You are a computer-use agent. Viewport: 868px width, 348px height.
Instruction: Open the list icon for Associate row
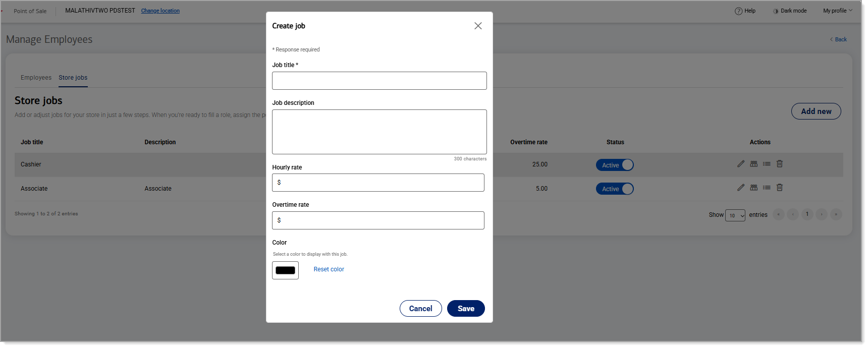767,188
